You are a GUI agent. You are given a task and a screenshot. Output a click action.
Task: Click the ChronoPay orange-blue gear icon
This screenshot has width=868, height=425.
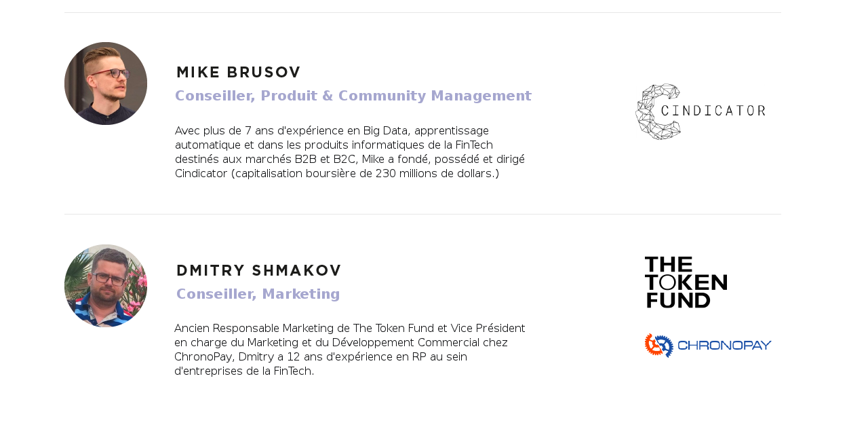click(x=658, y=345)
